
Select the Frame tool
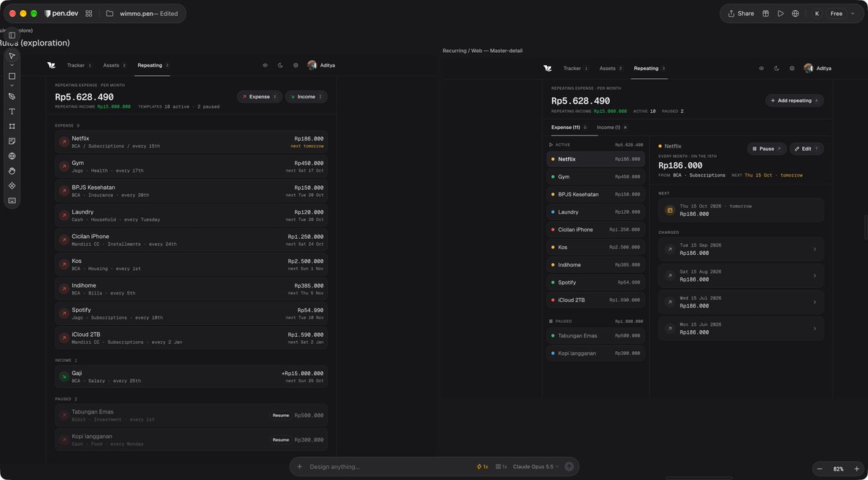[x=12, y=126]
